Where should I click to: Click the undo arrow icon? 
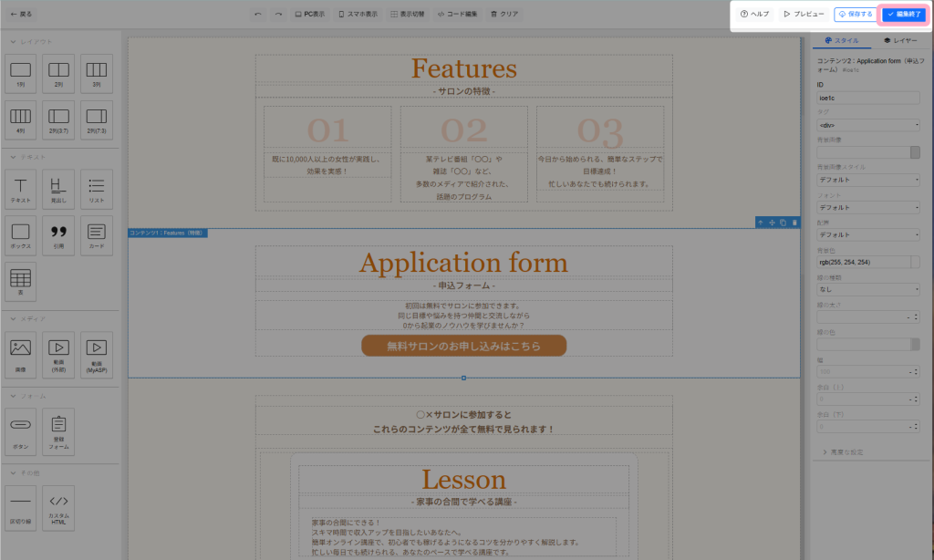tap(257, 15)
